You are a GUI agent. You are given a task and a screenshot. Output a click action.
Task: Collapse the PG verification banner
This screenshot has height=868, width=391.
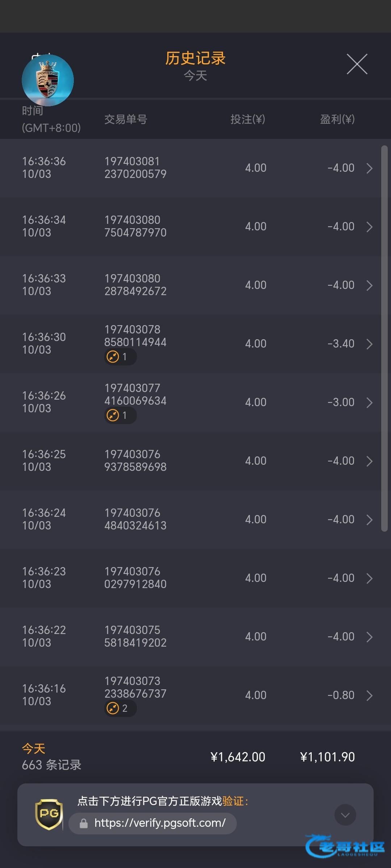click(x=345, y=815)
